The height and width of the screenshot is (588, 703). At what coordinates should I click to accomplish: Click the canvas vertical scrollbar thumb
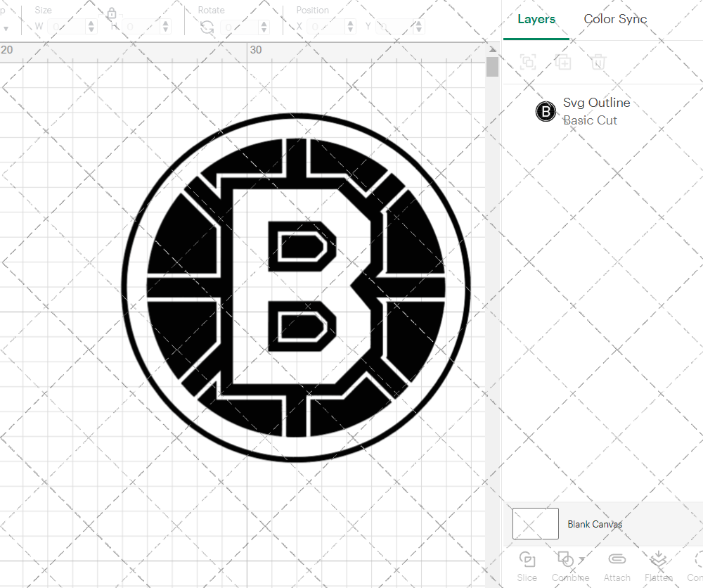pyautogui.click(x=493, y=67)
